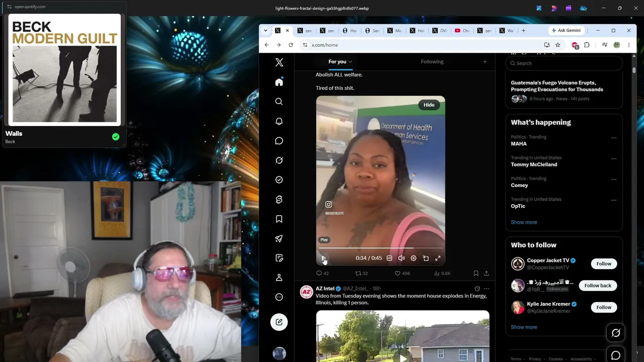This screenshot has width=644, height=362.
Task: Bookmark this page with the star icon
Action: click(x=557, y=45)
